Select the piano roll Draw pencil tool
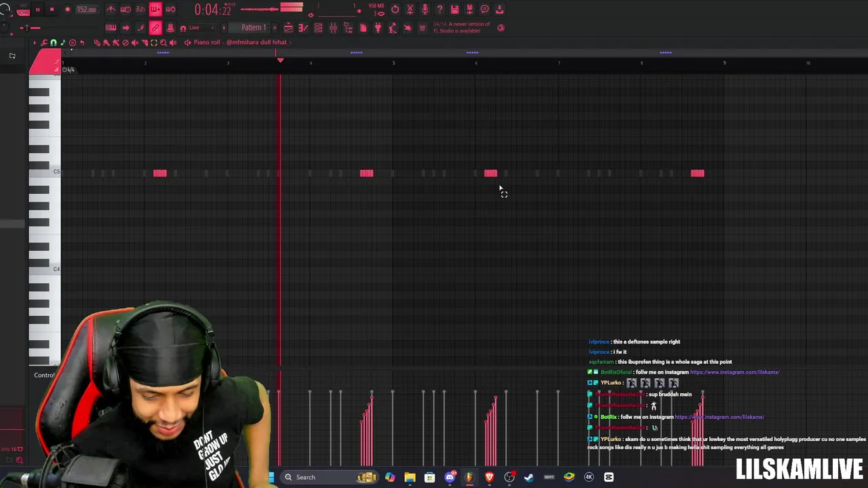The width and height of the screenshot is (868, 488). click(x=97, y=43)
